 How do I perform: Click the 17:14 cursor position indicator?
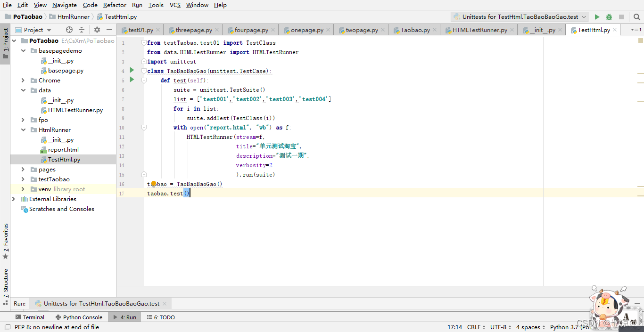coord(454,327)
